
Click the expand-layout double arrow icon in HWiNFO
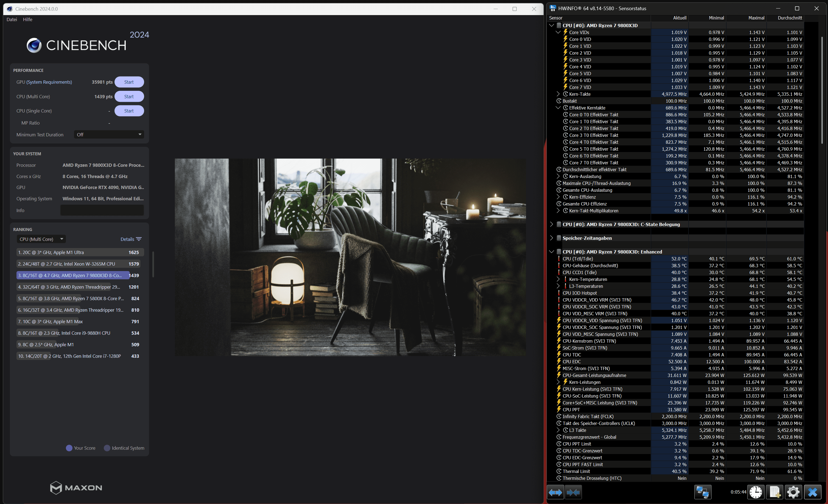pyautogui.click(x=555, y=492)
